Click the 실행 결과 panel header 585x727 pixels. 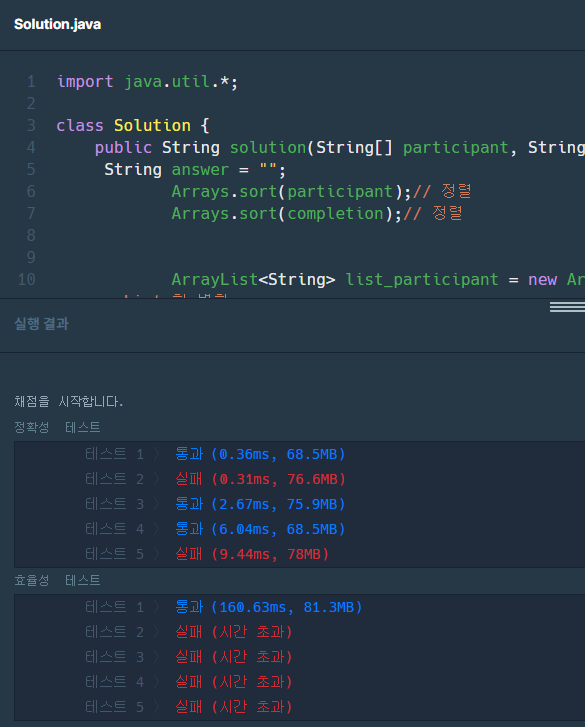[41, 323]
